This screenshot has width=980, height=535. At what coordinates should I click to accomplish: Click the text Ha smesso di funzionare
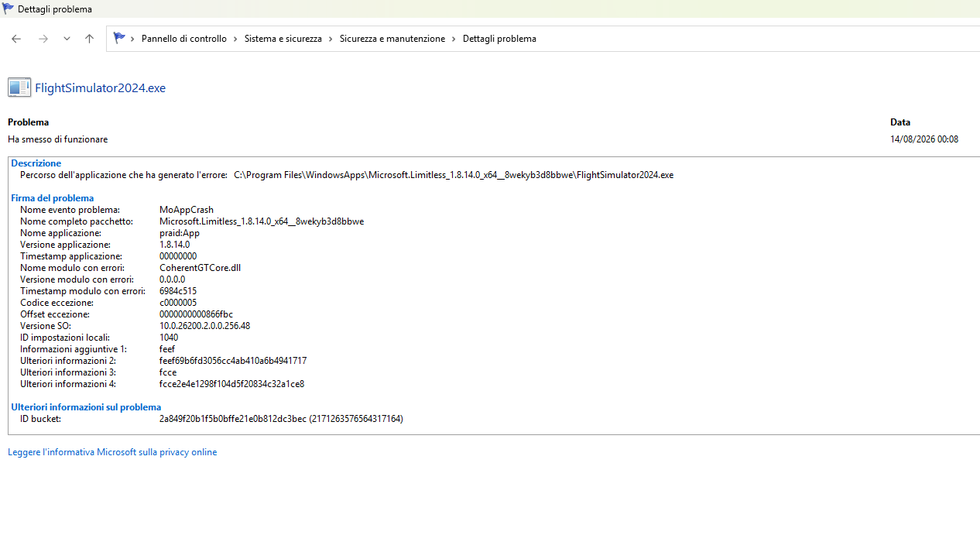pyautogui.click(x=58, y=139)
